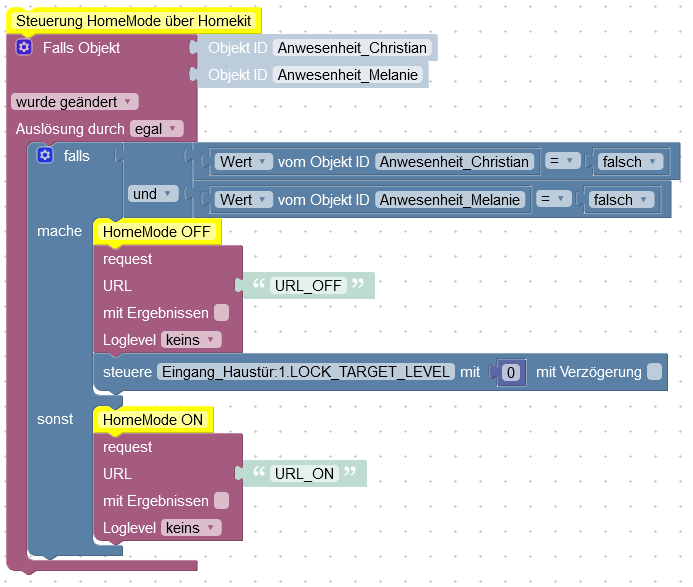Select Objekt ID Anwesenheit_Melanie in trigger block
Image resolution: width=693 pixels, height=587 pixels.
(347, 75)
